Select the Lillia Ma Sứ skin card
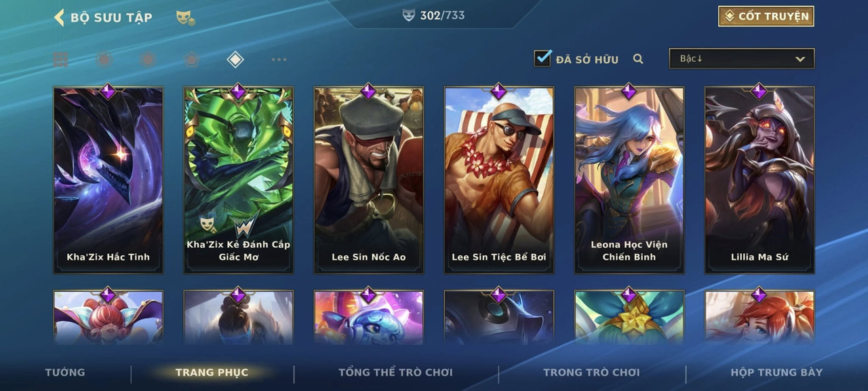This screenshot has width=868, height=391. point(759,180)
